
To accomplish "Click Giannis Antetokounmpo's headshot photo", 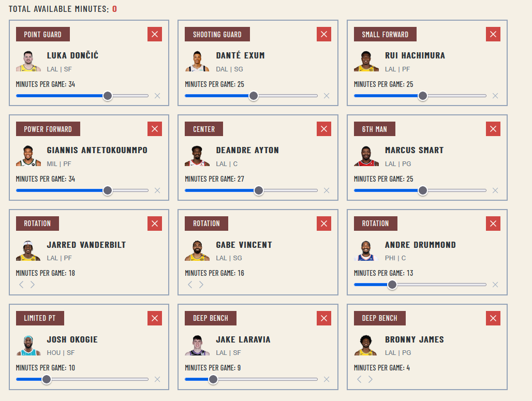I will 28,156.
